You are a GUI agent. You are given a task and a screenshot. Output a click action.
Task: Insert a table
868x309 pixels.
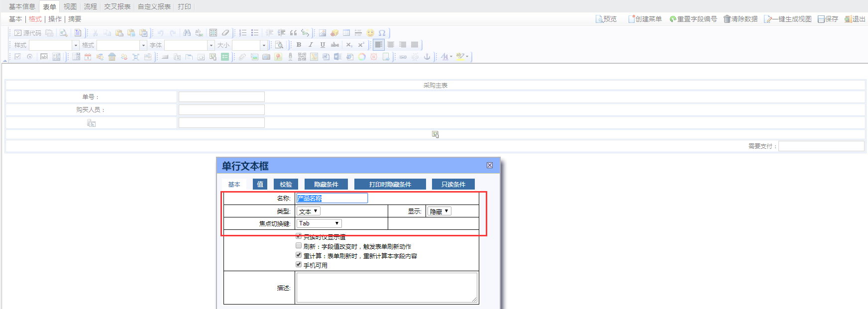tap(346, 33)
